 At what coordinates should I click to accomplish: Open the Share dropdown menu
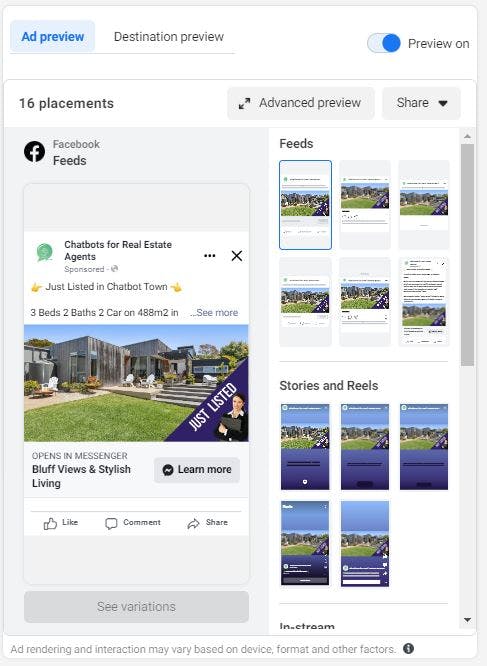point(421,103)
